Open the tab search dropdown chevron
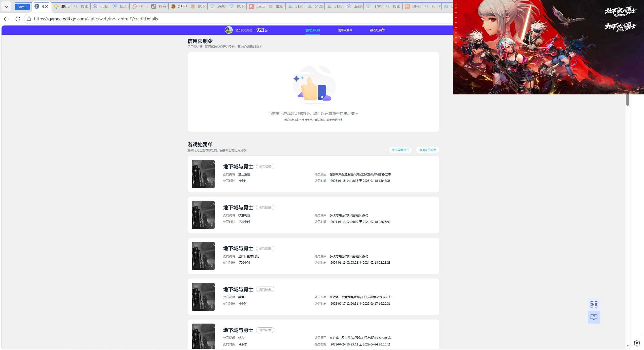This screenshot has height=350, width=644. click(x=7, y=7)
